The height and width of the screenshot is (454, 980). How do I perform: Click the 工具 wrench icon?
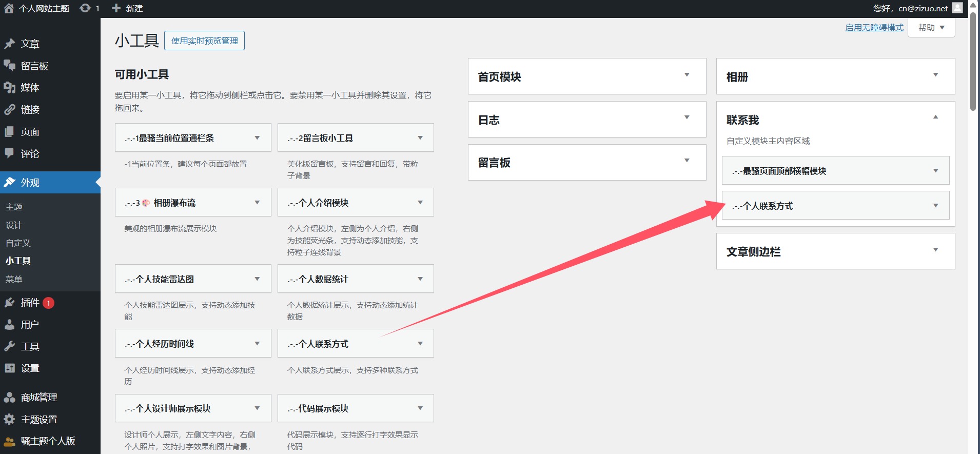(10, 346)
